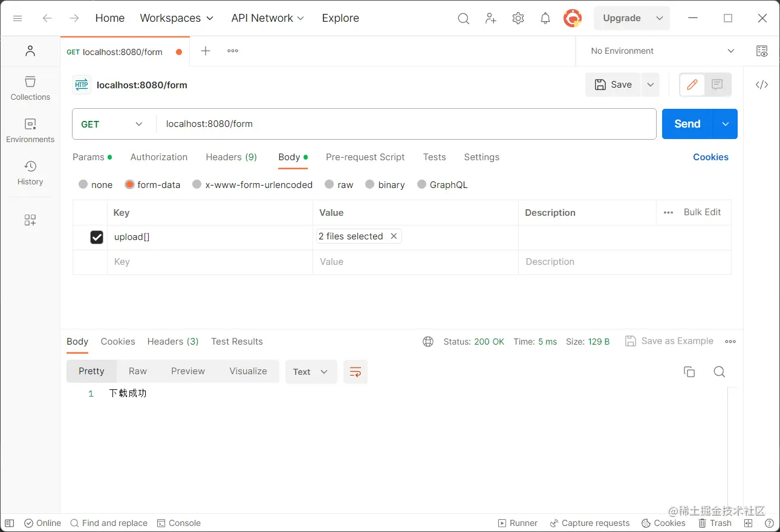Open the search magnifier icon
Screen dimensions: 780x532
pos(464,19)
